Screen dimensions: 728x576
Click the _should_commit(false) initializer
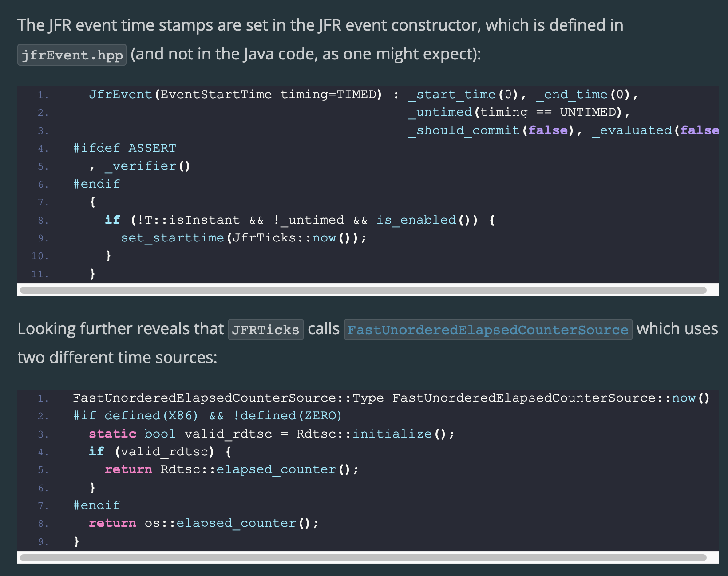492,130
